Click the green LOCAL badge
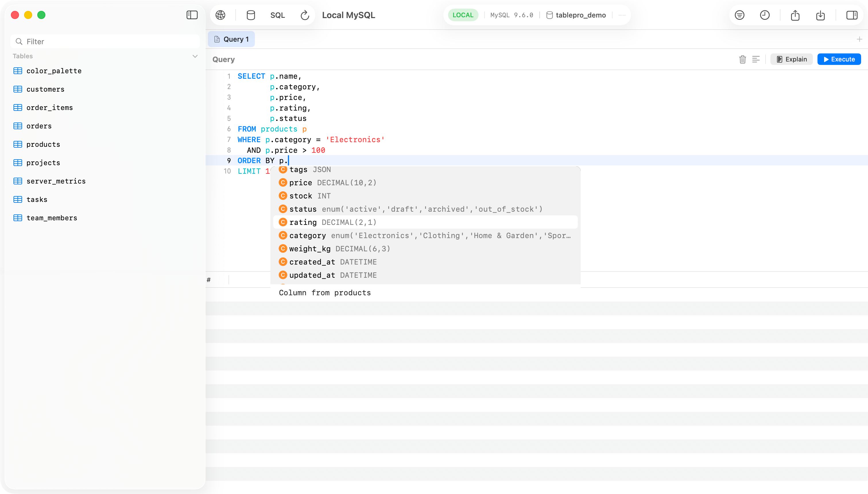 point(463,15)
